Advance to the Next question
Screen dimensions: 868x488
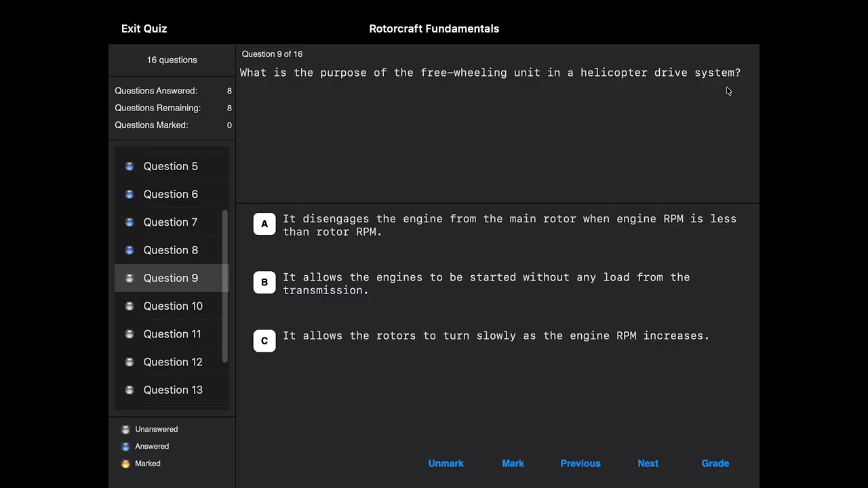click(648, 464)
